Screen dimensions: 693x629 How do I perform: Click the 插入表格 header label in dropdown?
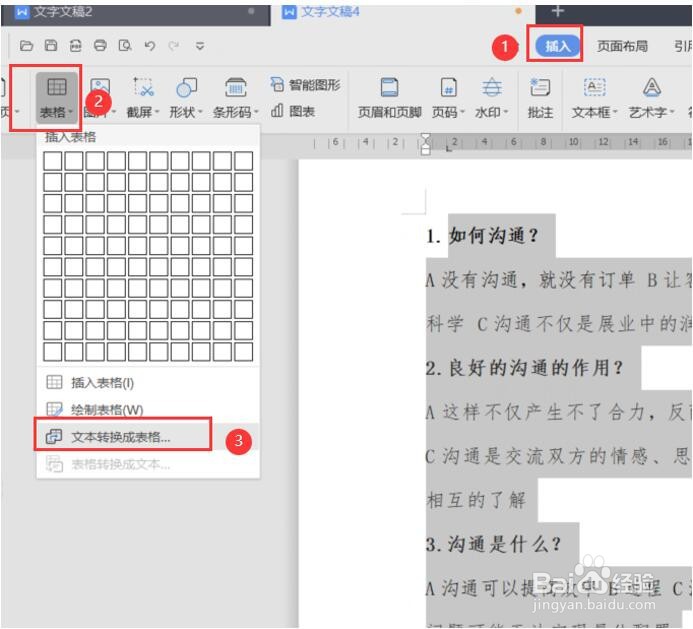pyautogui.click(x=70, y=137)
